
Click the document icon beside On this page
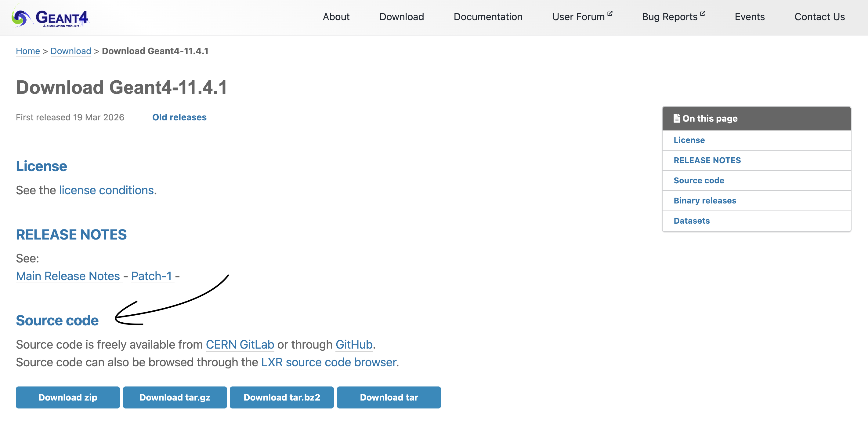coord(677,118)
